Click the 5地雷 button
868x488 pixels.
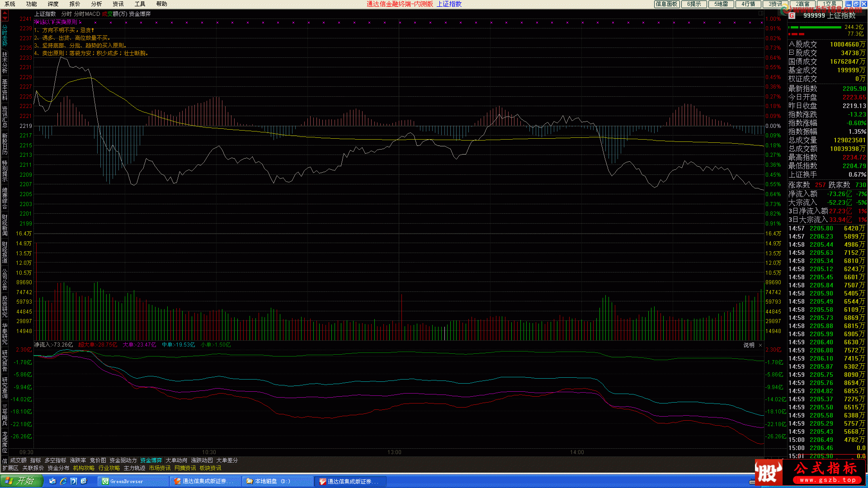(x=721, y=4)
